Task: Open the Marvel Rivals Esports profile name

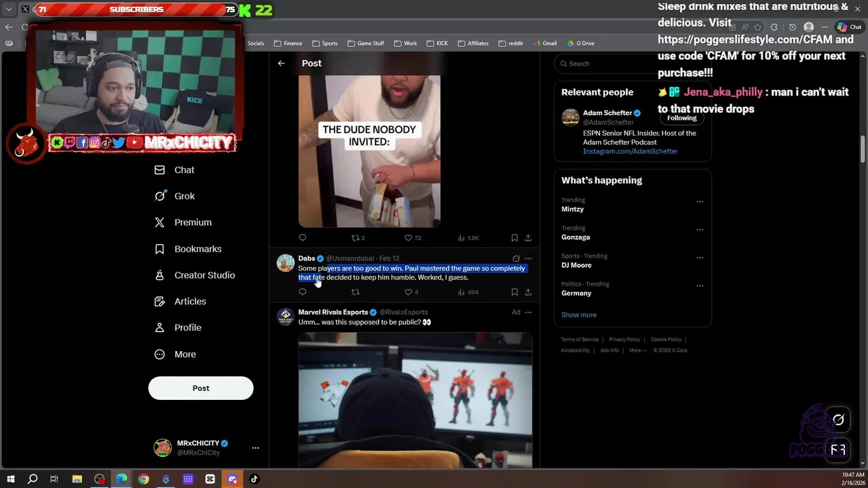Action: coord(333,312)
